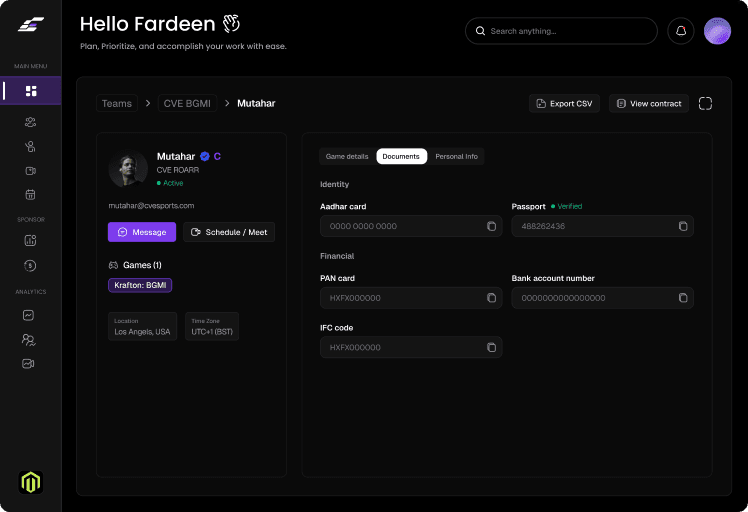
Task: Switch to the Personal Info tab
Action: click(x=456, y=157)
